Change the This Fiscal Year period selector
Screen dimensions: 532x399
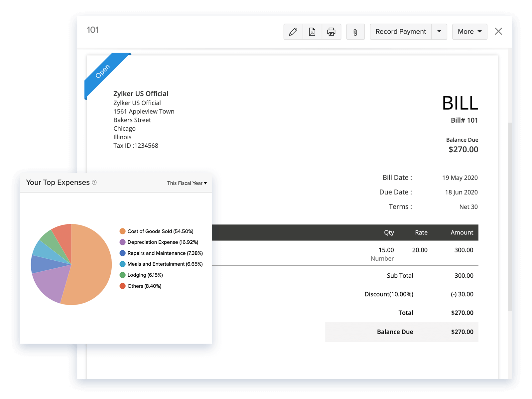pyautogui.click(x=187, y=183)
